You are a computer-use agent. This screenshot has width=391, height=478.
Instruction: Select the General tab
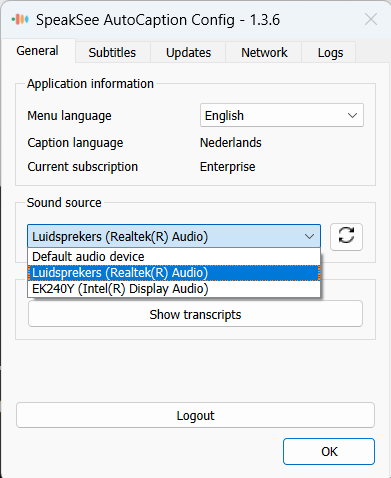37,51
